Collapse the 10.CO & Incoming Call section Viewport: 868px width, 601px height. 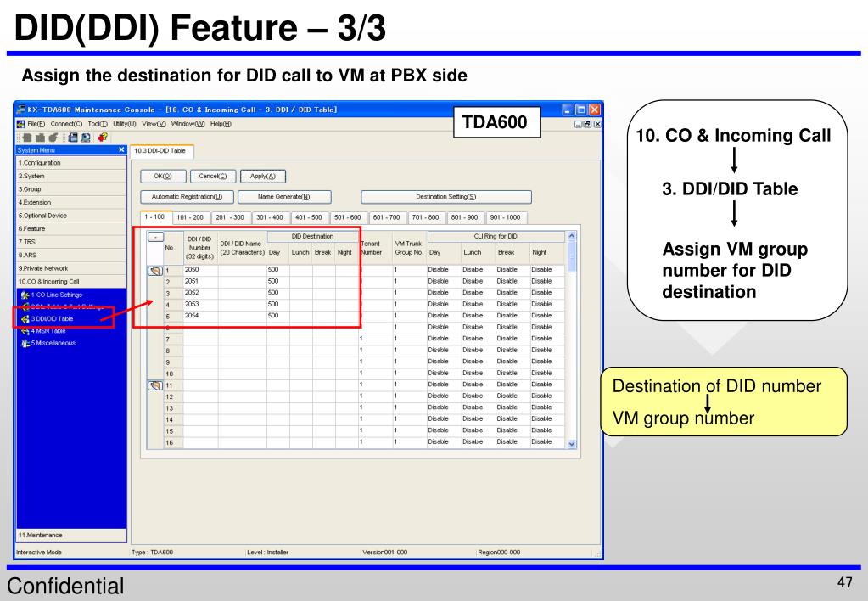[71, 281]
